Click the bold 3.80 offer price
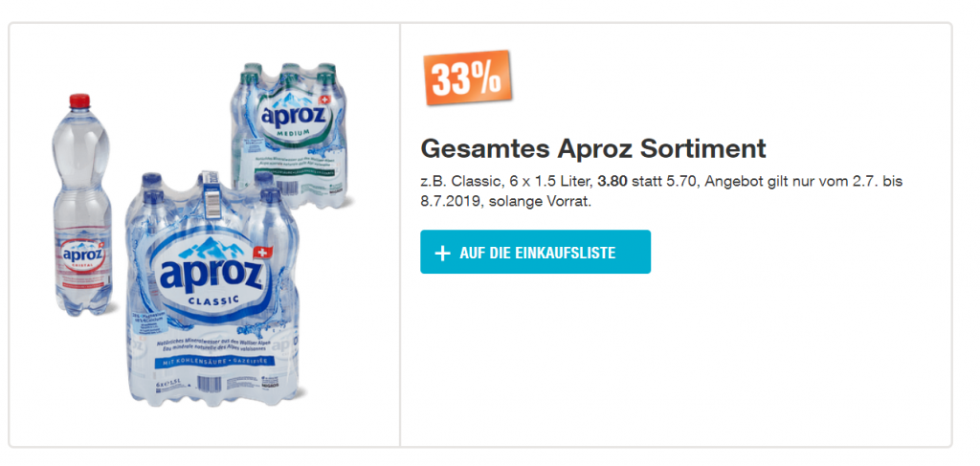The height and width of the screenshot is (466, 980). tap(613, 182)
